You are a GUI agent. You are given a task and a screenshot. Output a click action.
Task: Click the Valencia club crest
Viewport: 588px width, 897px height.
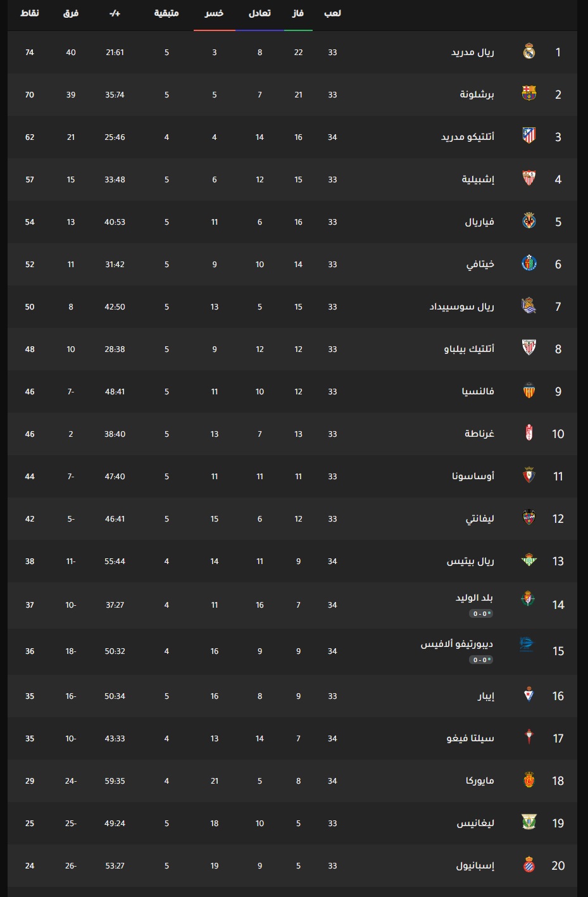point(529,391)
